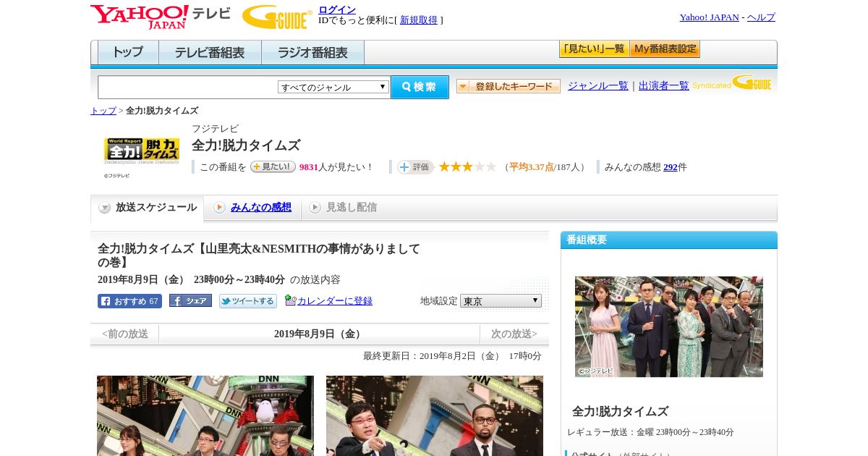The image size is (868, 456).
Task: Click the calendar icon beside カレンダーに登録
Action: click(290, 300)
